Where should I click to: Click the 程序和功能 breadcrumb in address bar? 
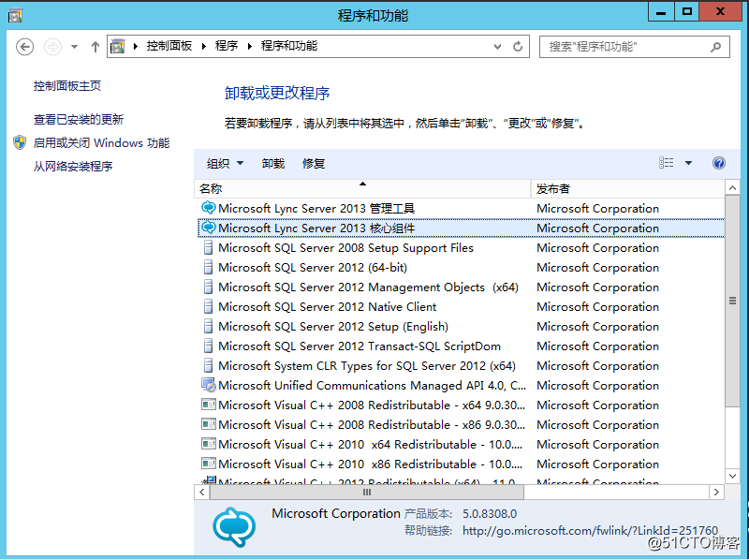point(289,46)
